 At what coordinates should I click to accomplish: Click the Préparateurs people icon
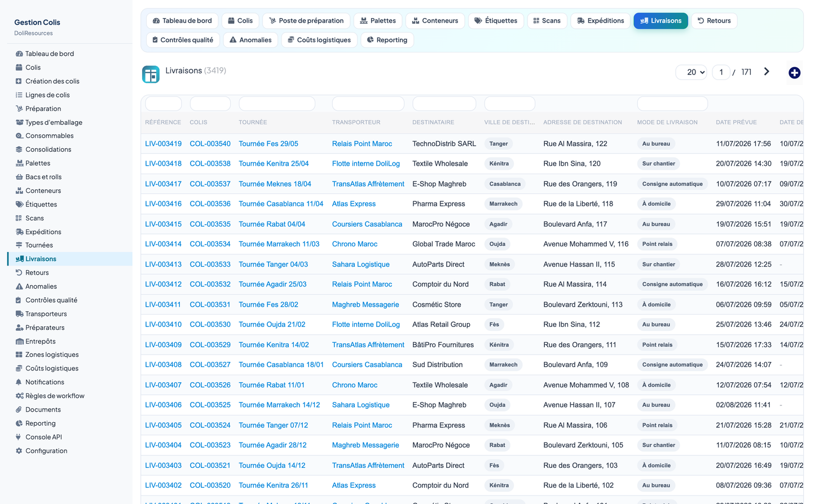coord(19,328)
